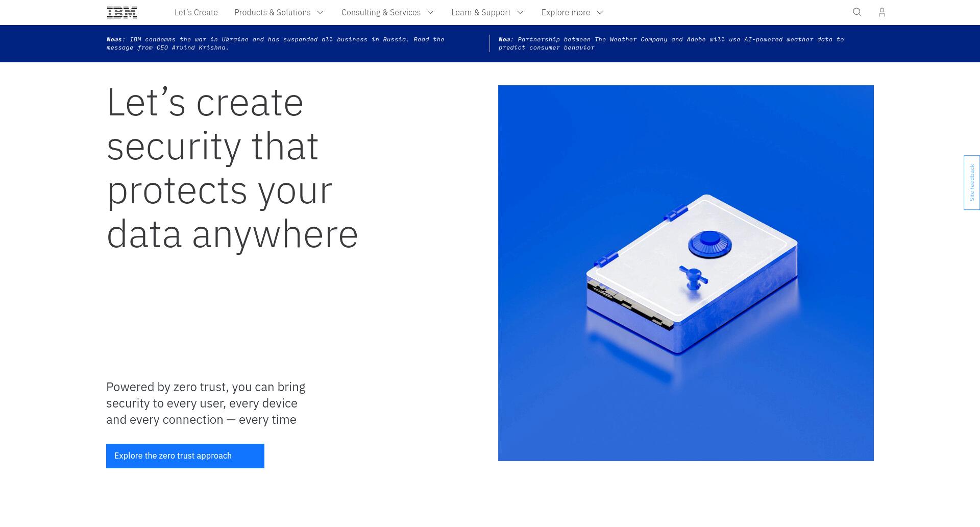Expand Consulting & Services chevron
Screen dimensions: 980x527
430,12
